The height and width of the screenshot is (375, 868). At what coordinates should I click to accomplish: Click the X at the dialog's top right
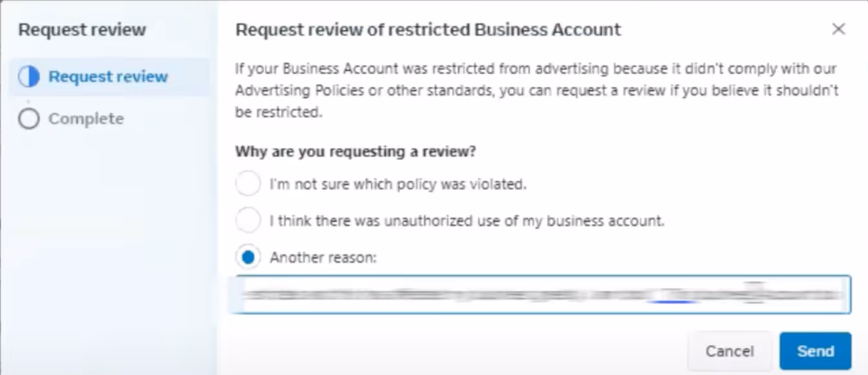point(838,29)
